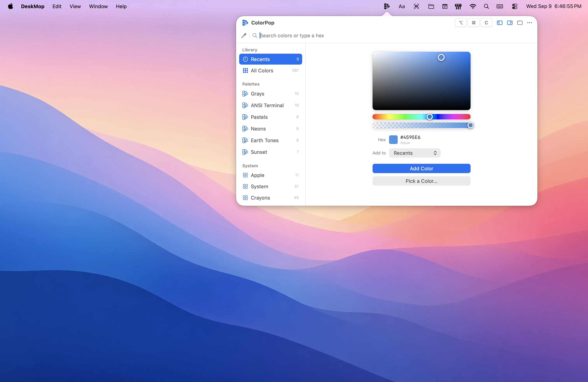This screenshot has height=382, width=588.
Task: Click the Sunset palette icon
Action: [245, 152]
